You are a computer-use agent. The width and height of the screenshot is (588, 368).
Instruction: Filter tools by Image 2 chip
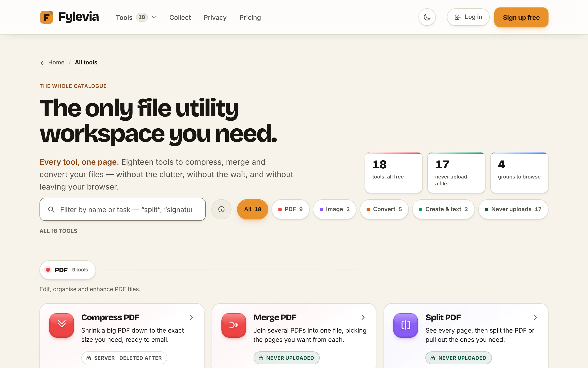pos(335,209)
